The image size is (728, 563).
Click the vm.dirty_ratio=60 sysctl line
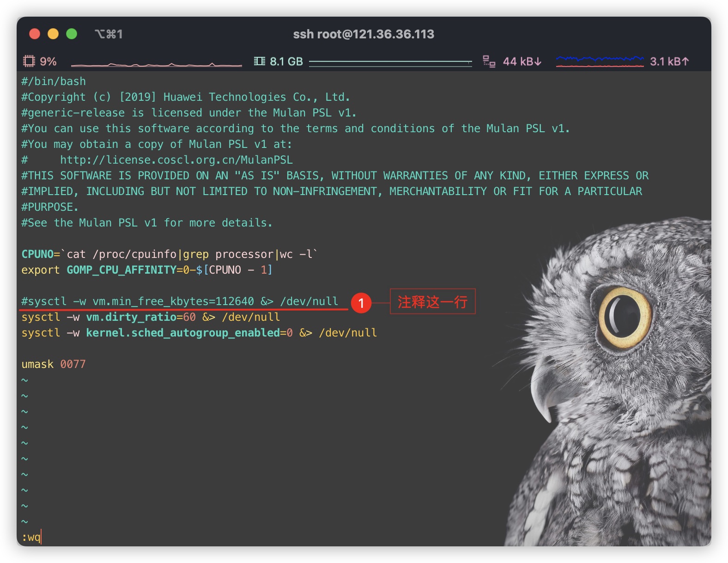(151, 317)
